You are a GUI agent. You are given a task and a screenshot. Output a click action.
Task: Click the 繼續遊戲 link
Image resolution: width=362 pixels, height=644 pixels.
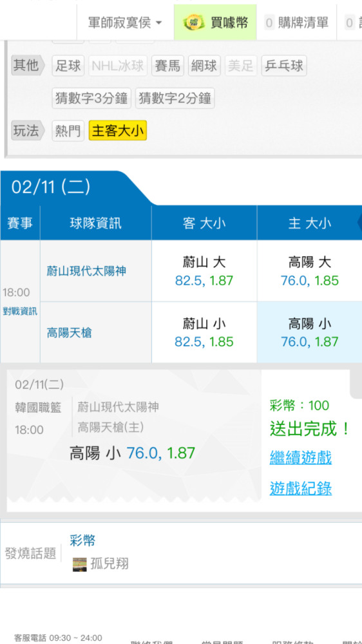pyautogui.click(x=301, y=457)
